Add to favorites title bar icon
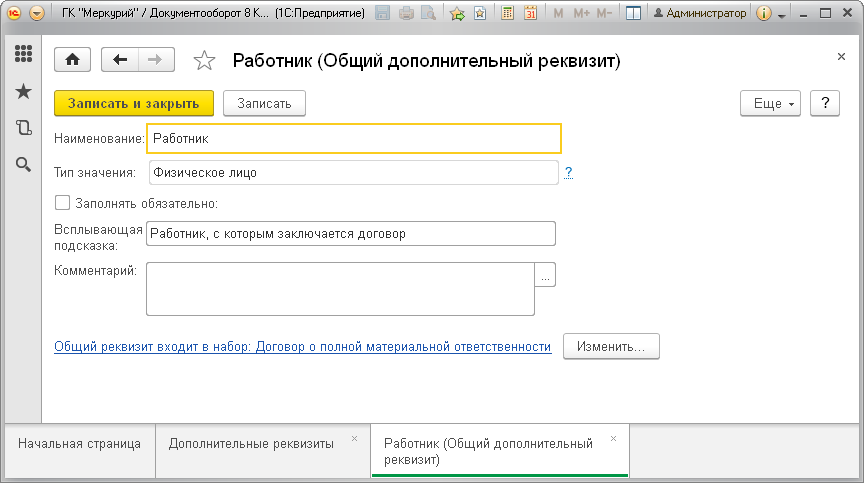The height and width of the screenshot is (483, 864). 457,13
